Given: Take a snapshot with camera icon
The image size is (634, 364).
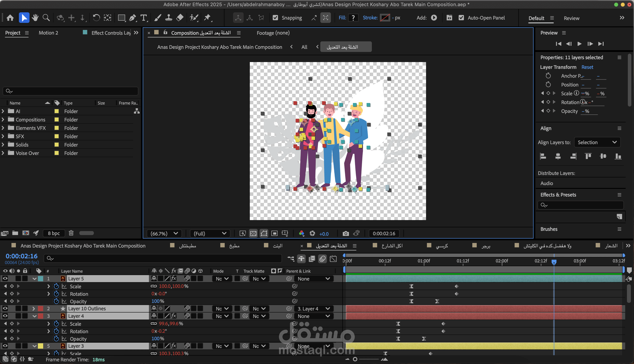Looking at the screenshot, I should pyautogui.click(x=345, y=233).
